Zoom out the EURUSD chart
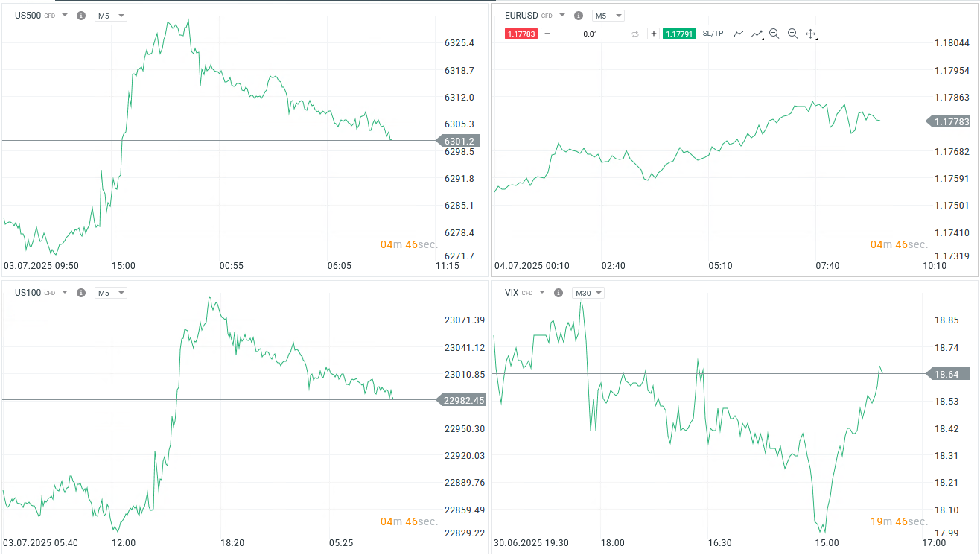Screen dimensions: 980x555 [774, 34]
